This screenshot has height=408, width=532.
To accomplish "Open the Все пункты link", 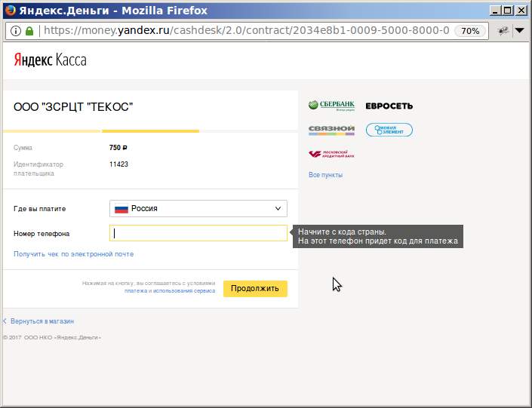I will coord(325,175).
